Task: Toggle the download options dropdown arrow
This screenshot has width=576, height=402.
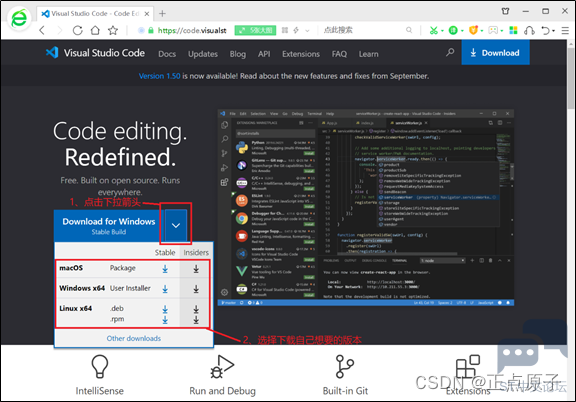Action: pos(176,225)
